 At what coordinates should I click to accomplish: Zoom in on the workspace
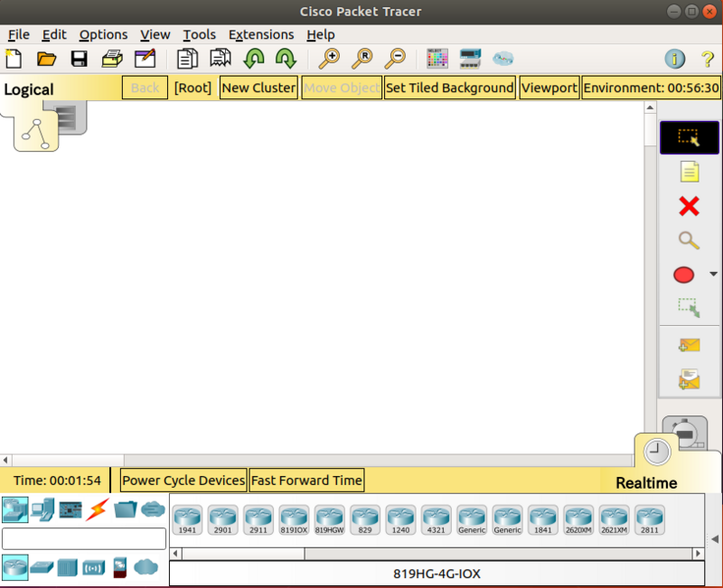pyautogui.click(x=329, y=59)
